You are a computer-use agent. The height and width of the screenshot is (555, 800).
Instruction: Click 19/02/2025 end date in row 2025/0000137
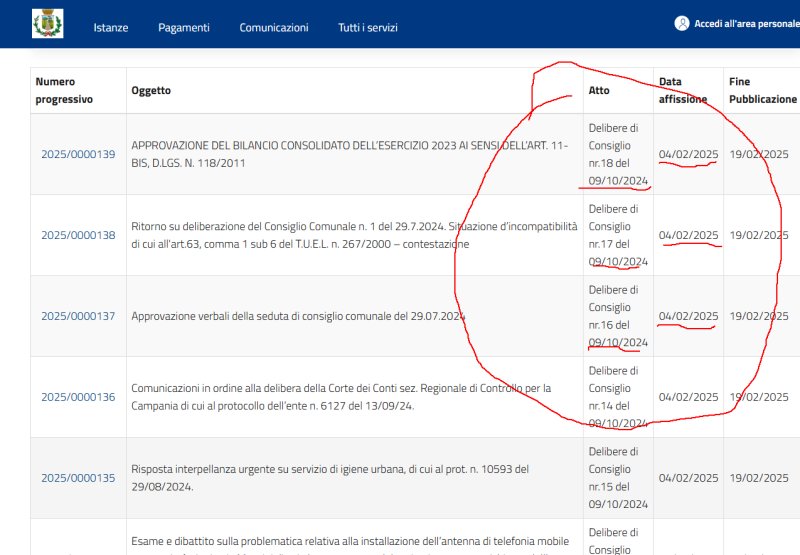(x=759, y=316)
